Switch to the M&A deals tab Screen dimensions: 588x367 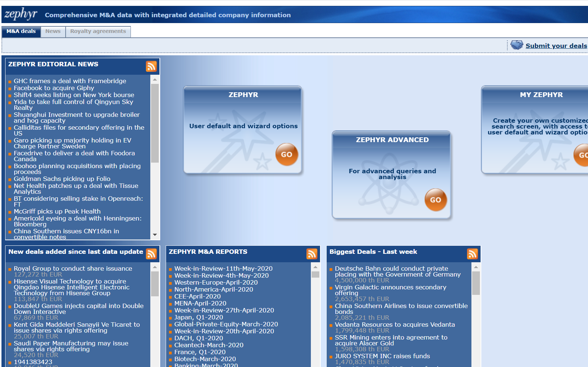point(21,31)
